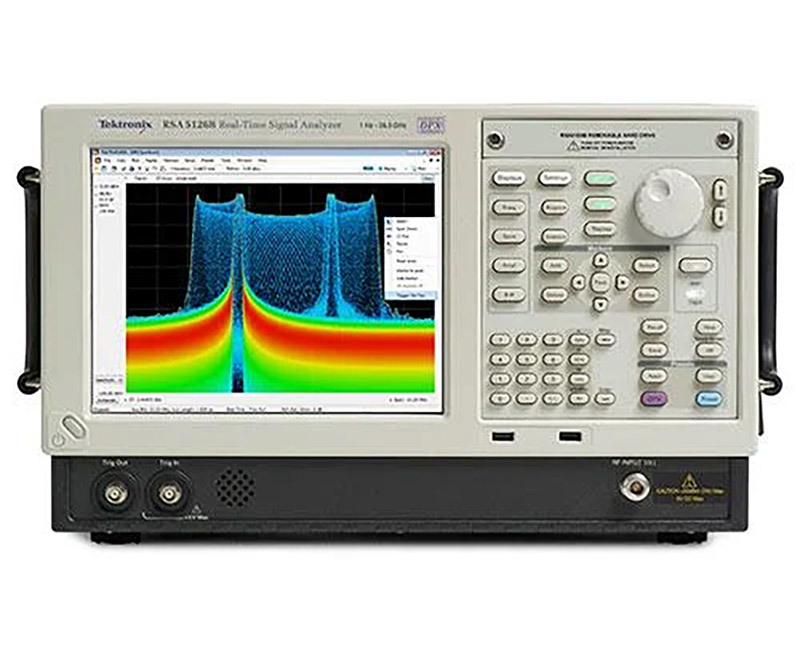Tap the marker left-arrow key

(x=578, y=282)
